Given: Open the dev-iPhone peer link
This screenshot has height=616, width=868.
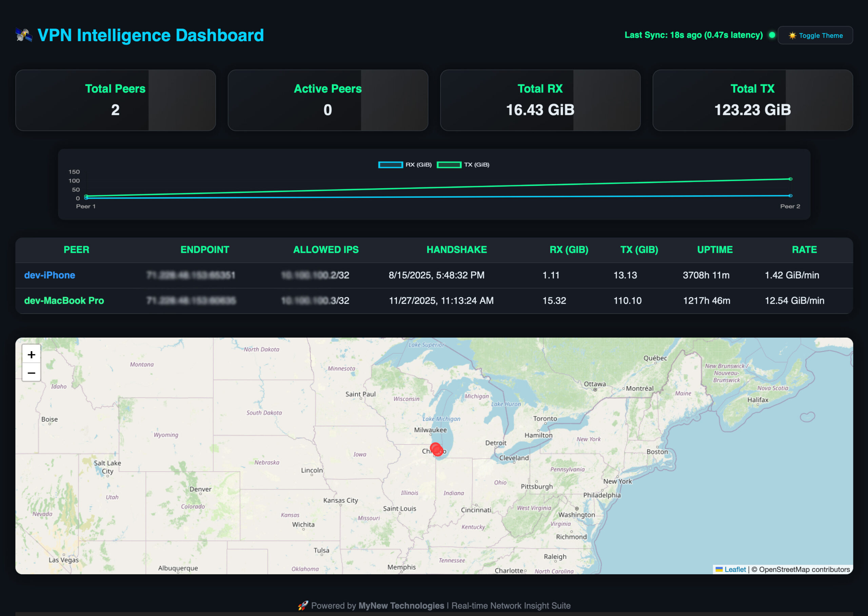Looking at the screenshot, I should click(x=50, y=275).
